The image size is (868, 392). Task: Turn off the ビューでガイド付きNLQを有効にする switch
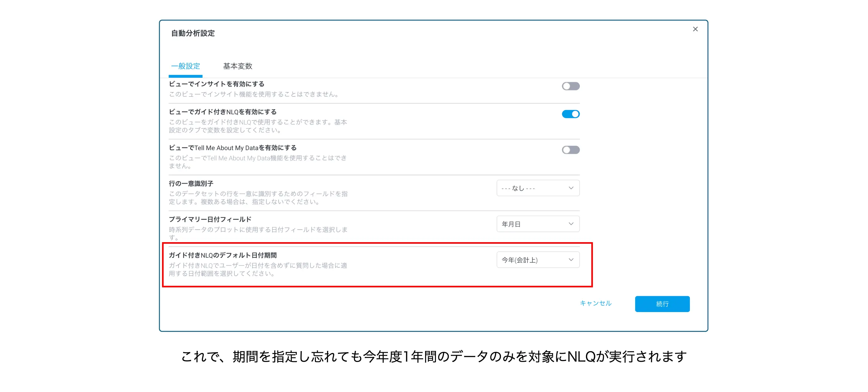[570, 114]
